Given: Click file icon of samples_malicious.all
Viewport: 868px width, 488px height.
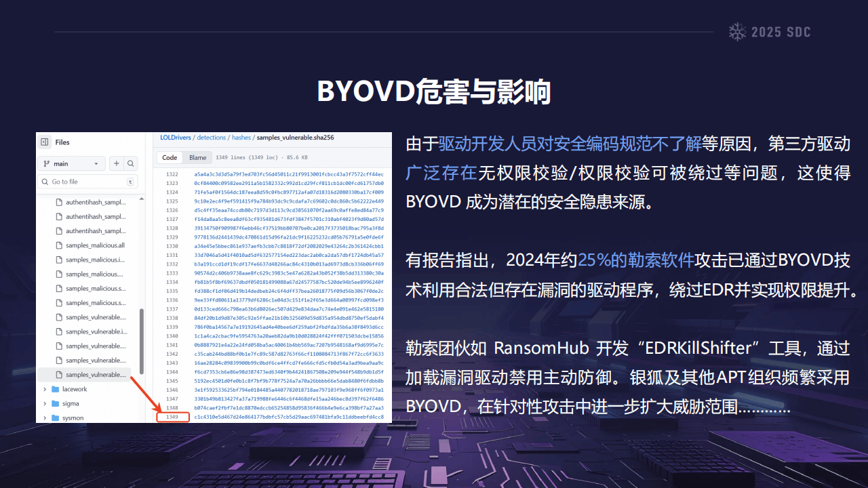Looking at the screenshot, I should click(x=59, y=245).
